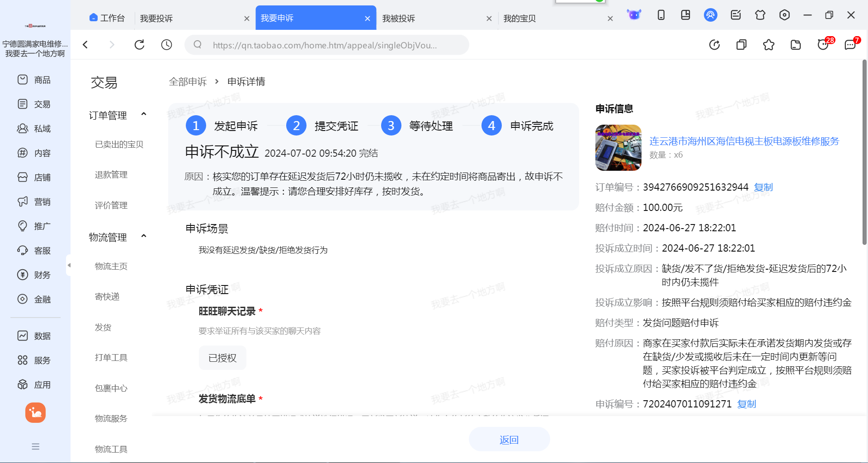Open 物流服务 menu item
This screenshot has height=463, width=868.
tap(111, 419)
